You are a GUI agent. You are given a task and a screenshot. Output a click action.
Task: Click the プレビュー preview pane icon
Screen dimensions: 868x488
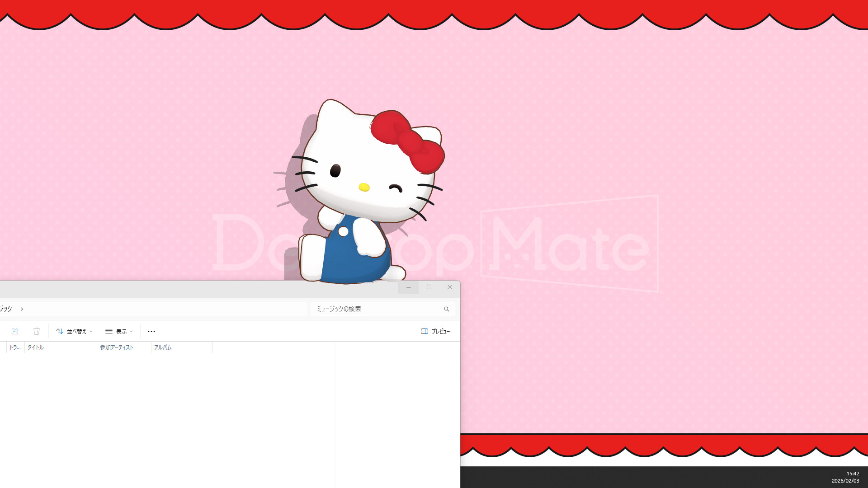[x=425, y=331]
